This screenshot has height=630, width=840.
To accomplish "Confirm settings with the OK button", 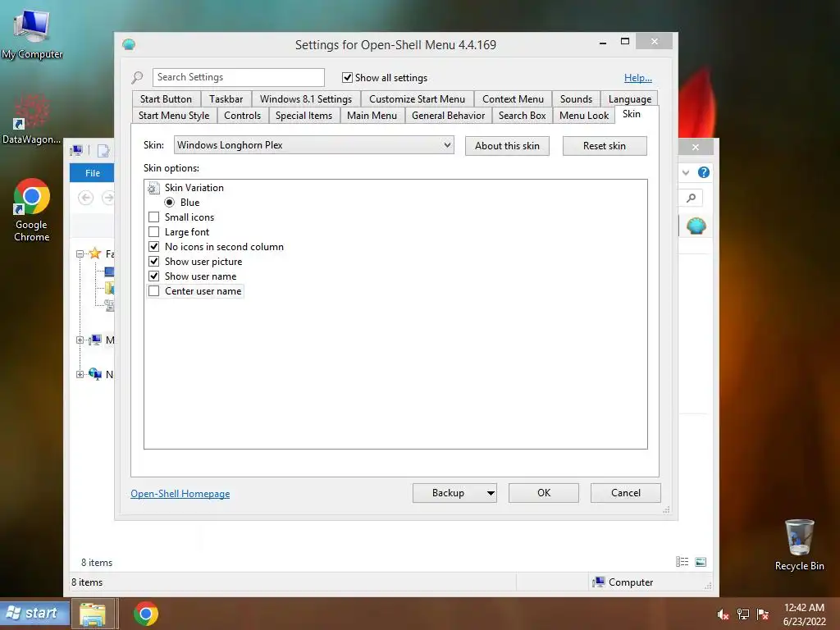I will pyautogui.click(x=544, y=493).
